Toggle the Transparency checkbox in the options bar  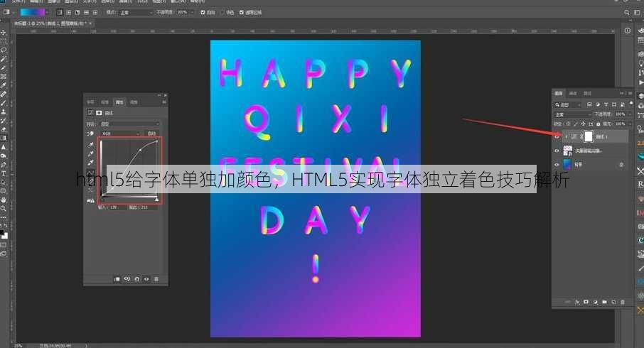242,13
